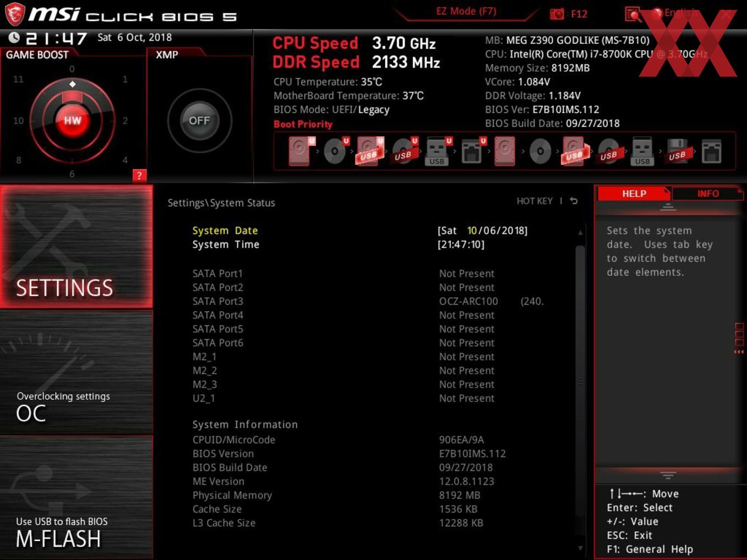The image size is (747, 560).
Task: Switch to the HELP tab
Action: (634, 193)
